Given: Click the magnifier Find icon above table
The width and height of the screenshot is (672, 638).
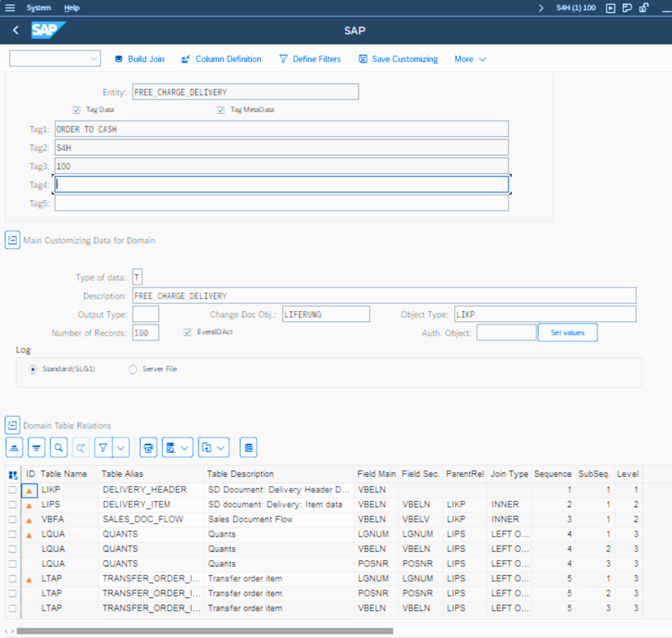Looking at the screenshot, I should point(58,448).
